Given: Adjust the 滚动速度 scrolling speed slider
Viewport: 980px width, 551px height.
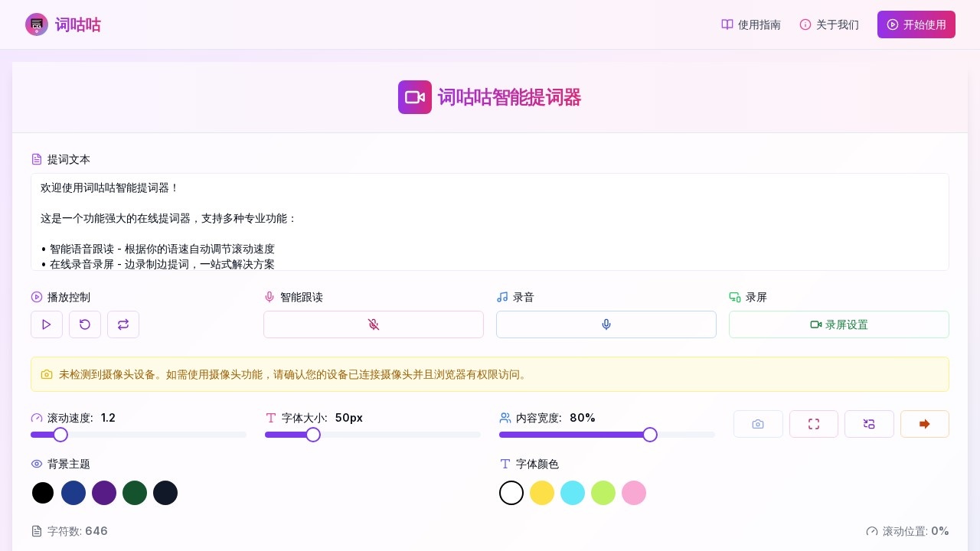Looking at the screenshot, I should (60, 435).
